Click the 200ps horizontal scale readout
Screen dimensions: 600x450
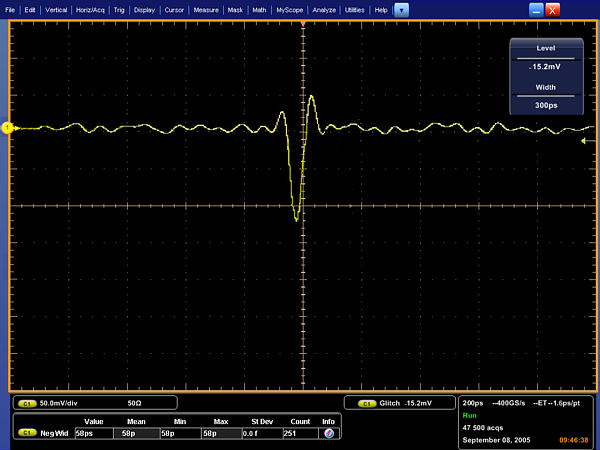[x=475, y=402]
